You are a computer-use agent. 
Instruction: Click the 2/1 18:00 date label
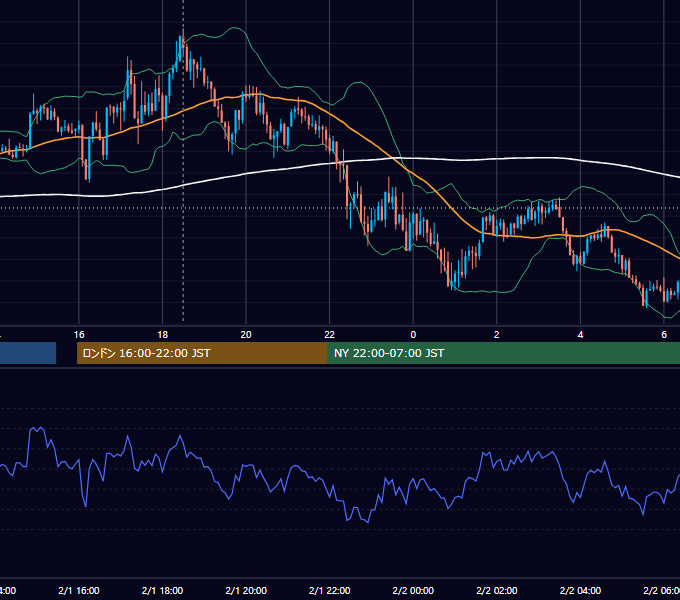[162, 590]
